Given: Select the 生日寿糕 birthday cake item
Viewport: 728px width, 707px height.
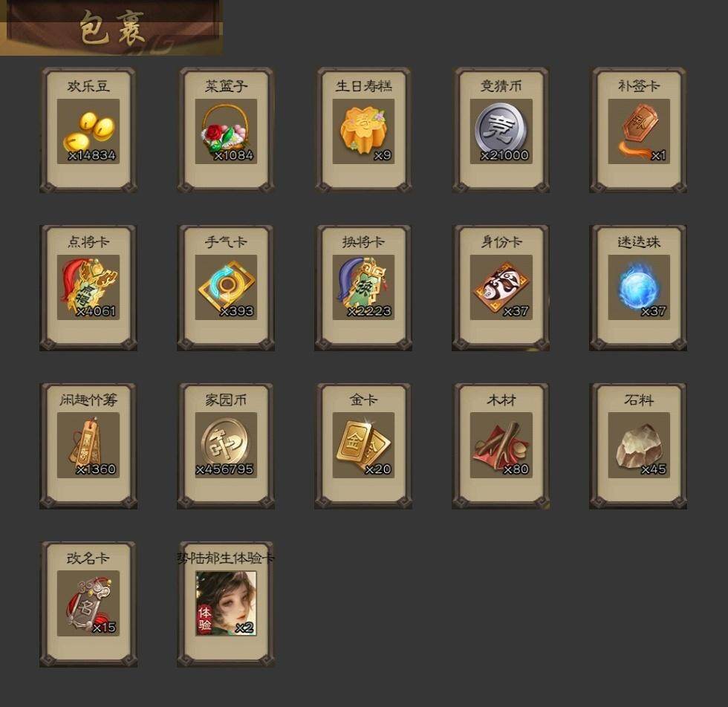Looking at the screenshot, I should tap(363, 131).
